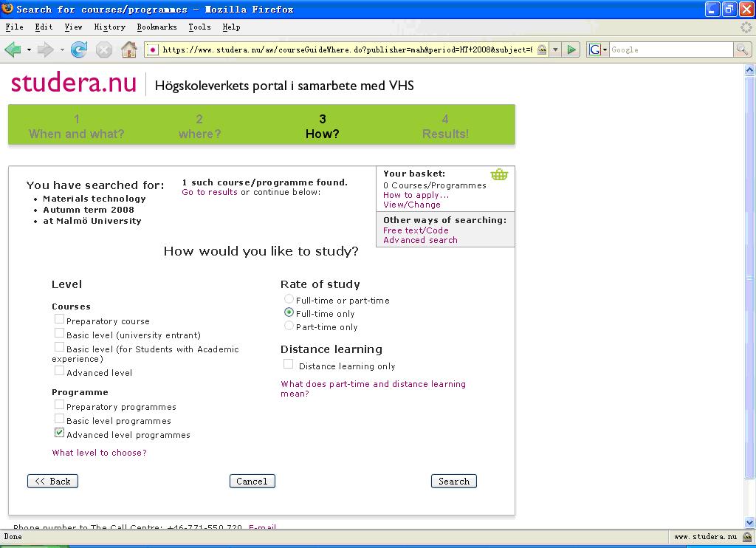
Task: Click the Cancel button
Action: click(252, 482)
